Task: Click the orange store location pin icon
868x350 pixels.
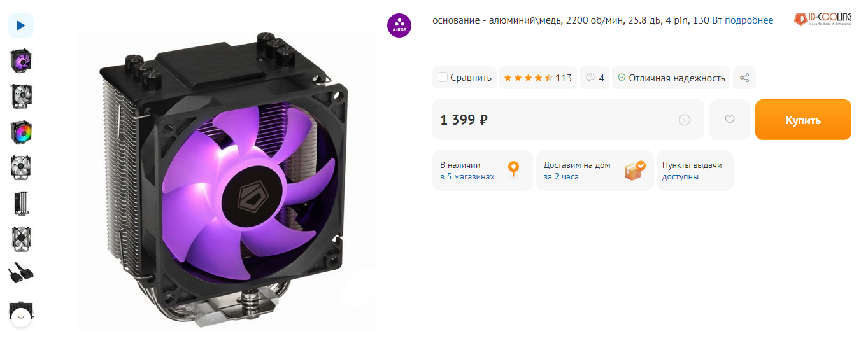Action: click(x=513, y=170)
